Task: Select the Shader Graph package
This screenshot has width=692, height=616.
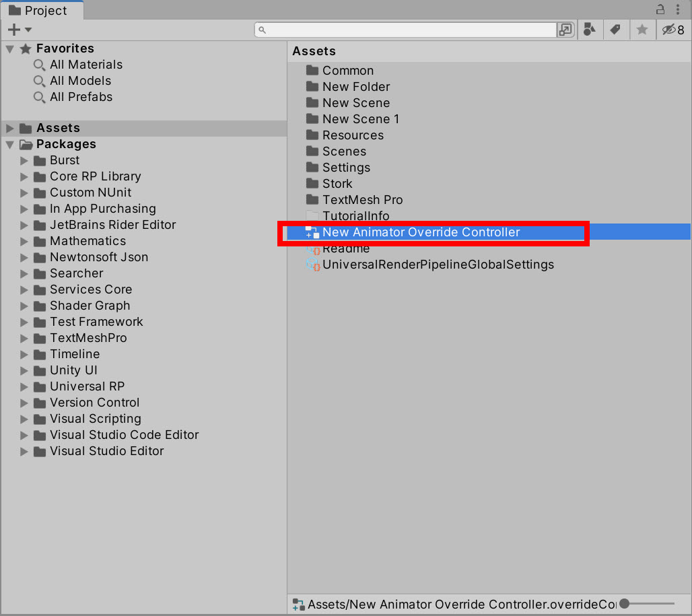Action: coord(90,306)
